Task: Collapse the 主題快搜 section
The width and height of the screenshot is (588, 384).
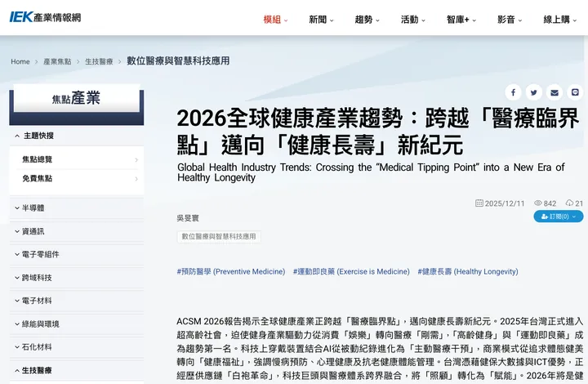Action: pyautogui.click(x=77, y=136)
